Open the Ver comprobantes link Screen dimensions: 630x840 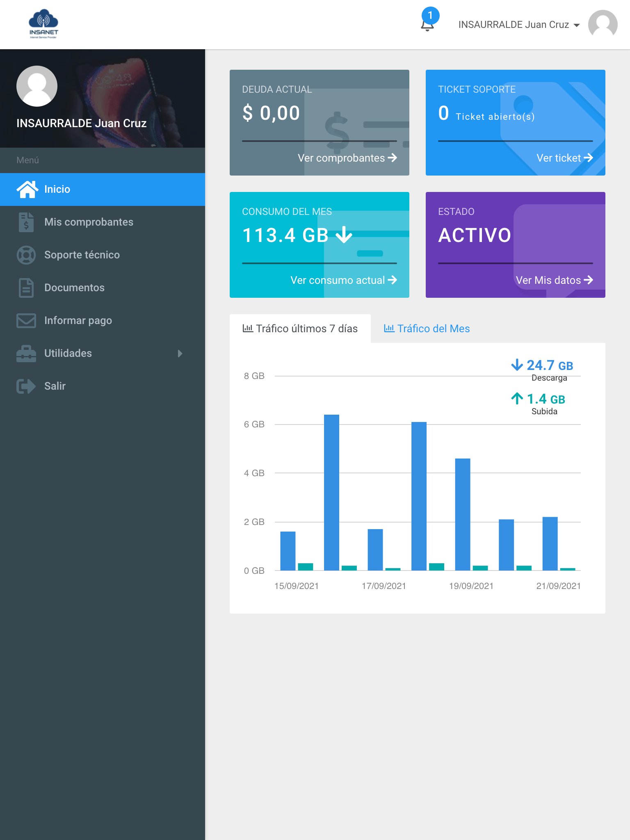pyautogui.click(x=347, y=158)
